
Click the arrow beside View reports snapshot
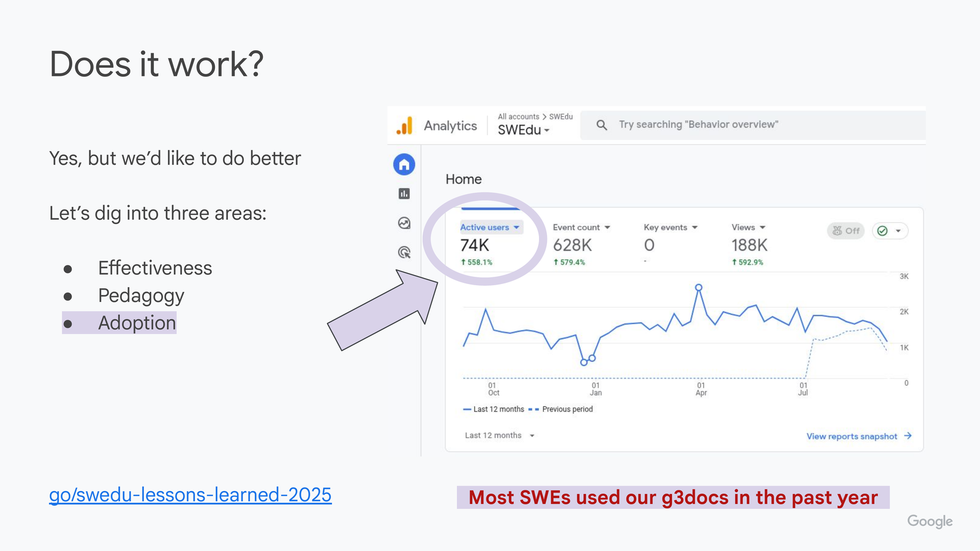(908, 436)
